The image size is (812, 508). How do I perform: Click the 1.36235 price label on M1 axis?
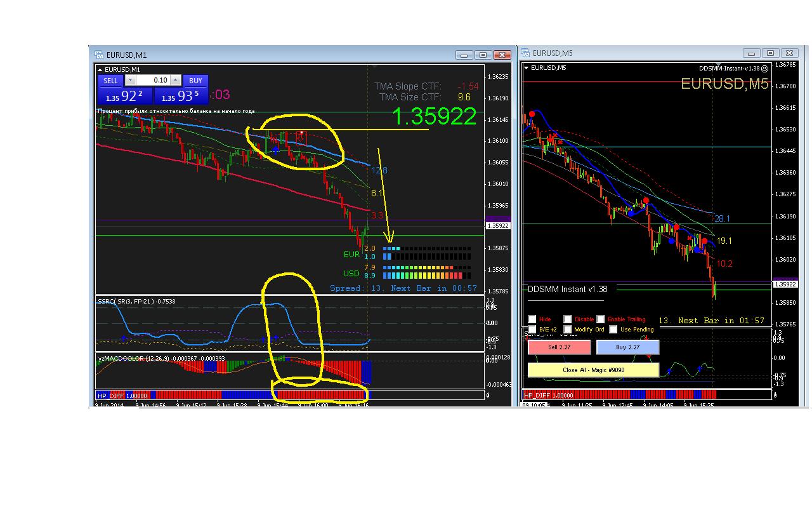[x=498, y=77]
